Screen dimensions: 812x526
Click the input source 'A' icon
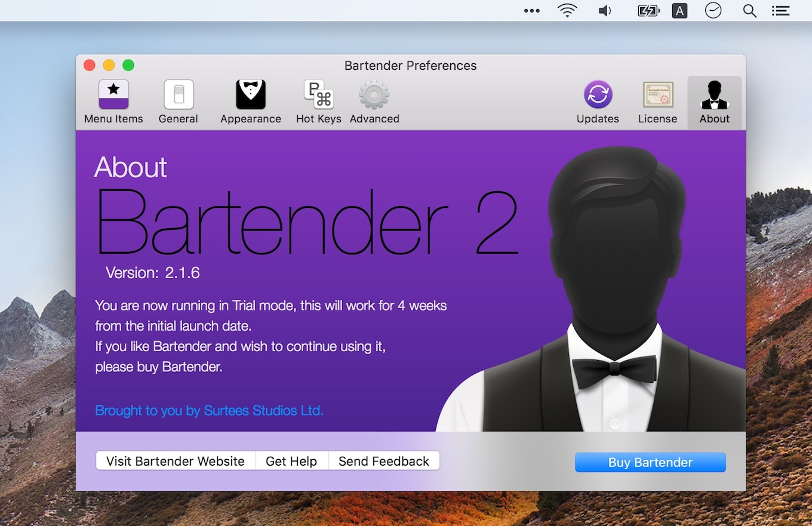click(679, 11)
